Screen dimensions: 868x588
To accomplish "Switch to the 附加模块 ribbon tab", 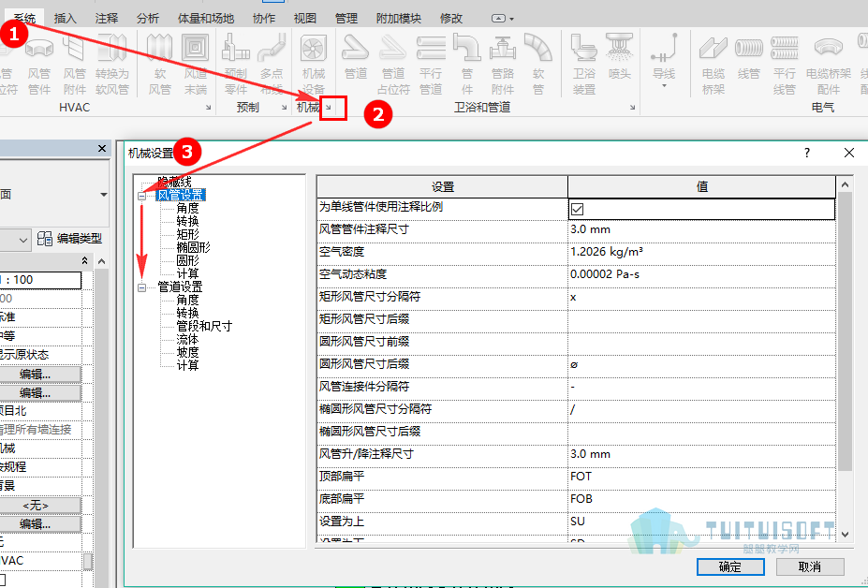I will click(x=399, y=19).
